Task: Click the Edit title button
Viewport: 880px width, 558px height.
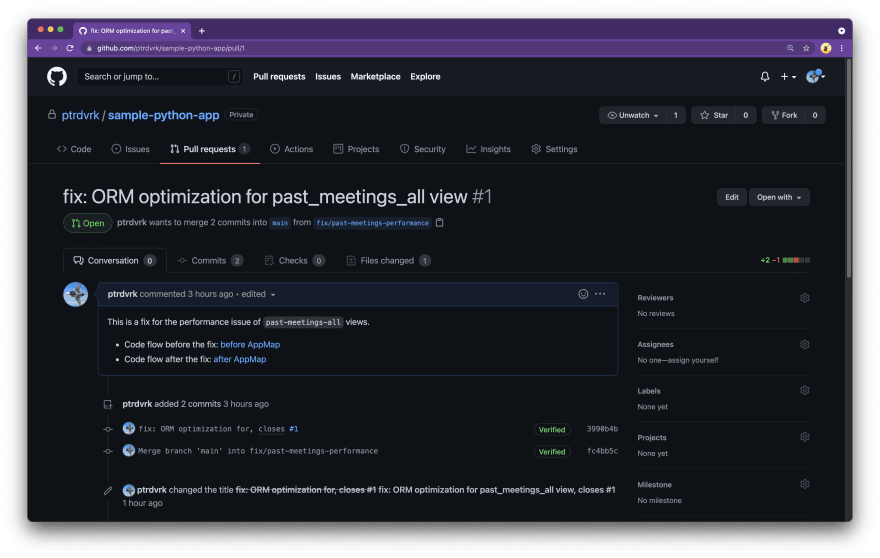Action: pos(732,198)
